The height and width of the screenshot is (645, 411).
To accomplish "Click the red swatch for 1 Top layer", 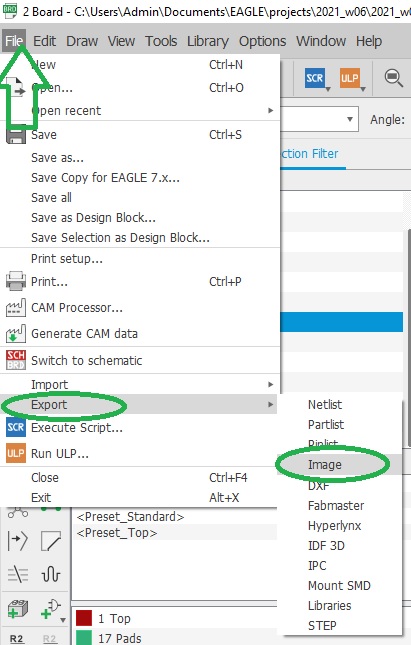I will 84,618.
